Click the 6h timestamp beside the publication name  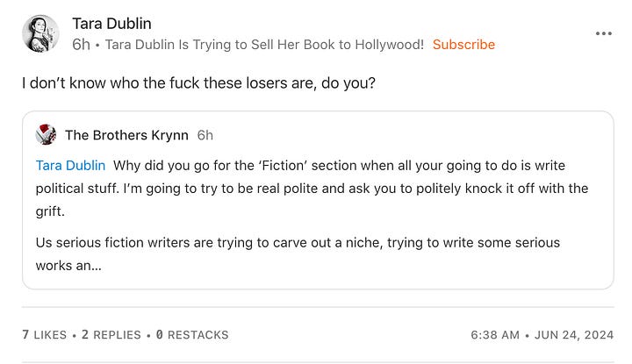(x=81, y=44)
